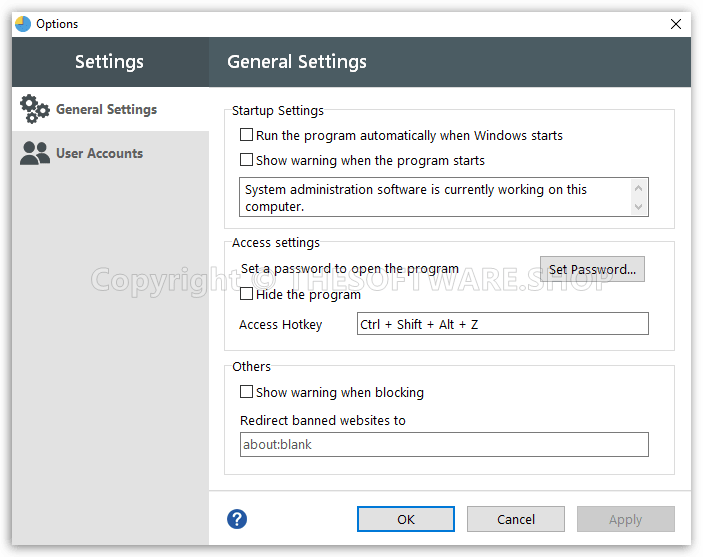Check the Hide the program option
This screenshot has width=703, height=557.
[247, 294]
